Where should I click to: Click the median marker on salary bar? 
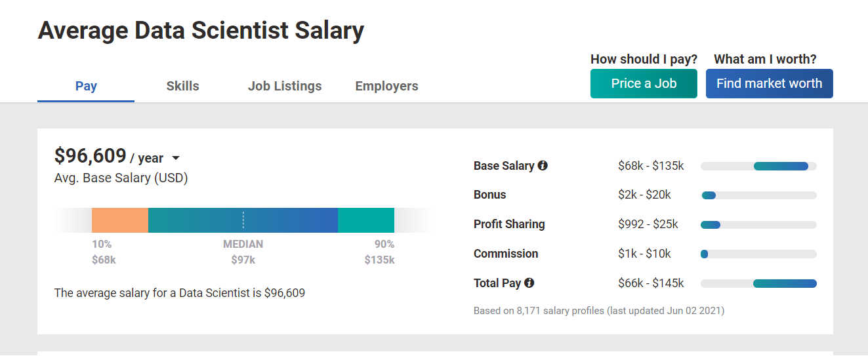[x=243, y=220]
